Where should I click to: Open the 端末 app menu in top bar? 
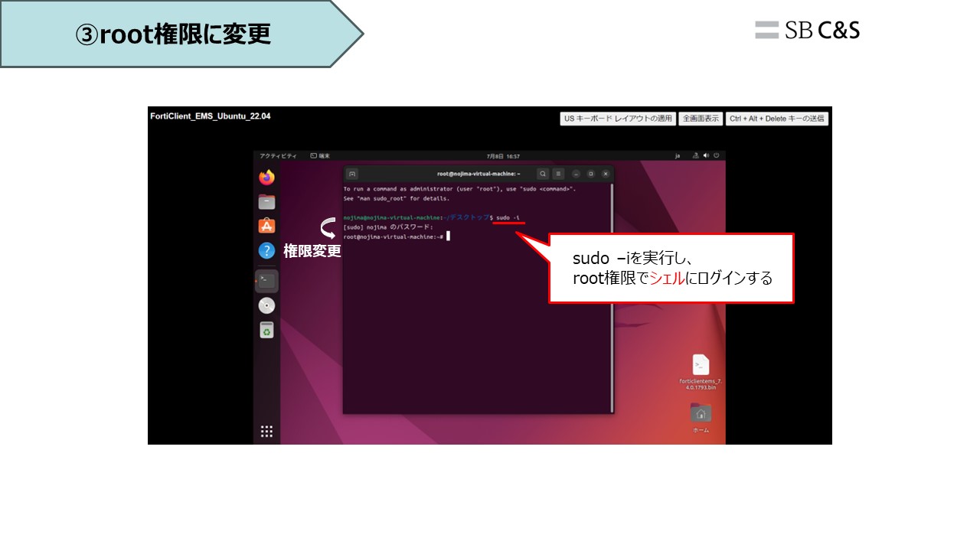click(x=320, y=155)
